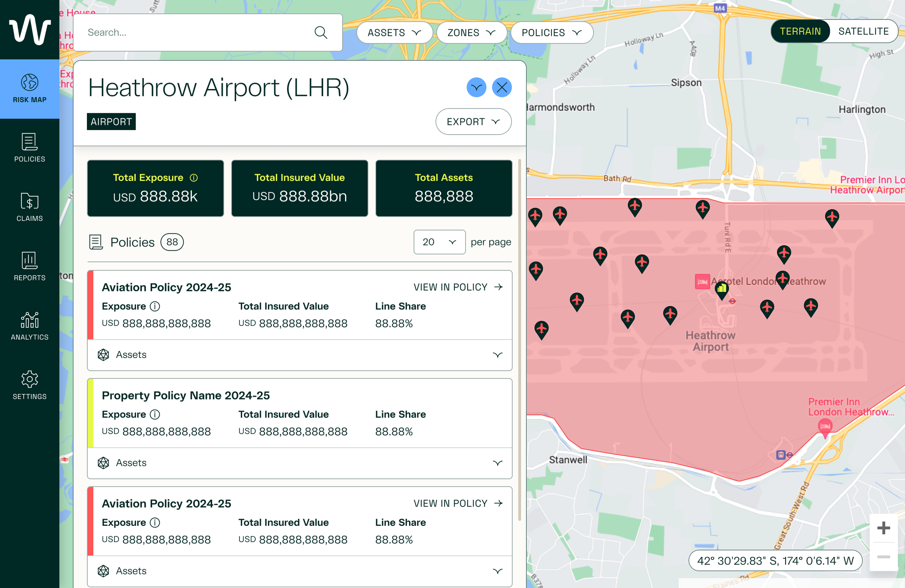Open View in Policy for the last Aviation Policy
Screen dimensions: 905x588
tap(458, 503)
